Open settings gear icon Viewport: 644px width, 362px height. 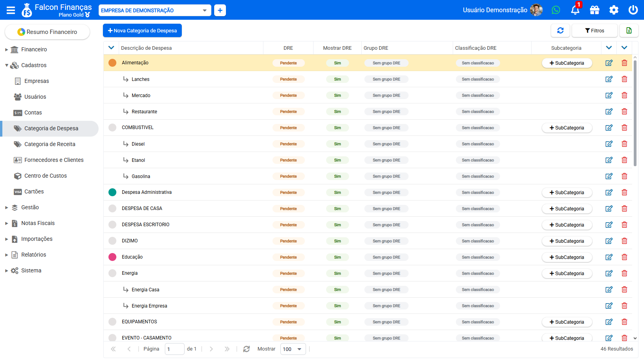614,10
